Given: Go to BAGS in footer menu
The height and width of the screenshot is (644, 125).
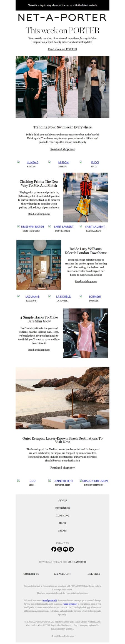Looking at the screenshot, I should click(x=62, y=523).
